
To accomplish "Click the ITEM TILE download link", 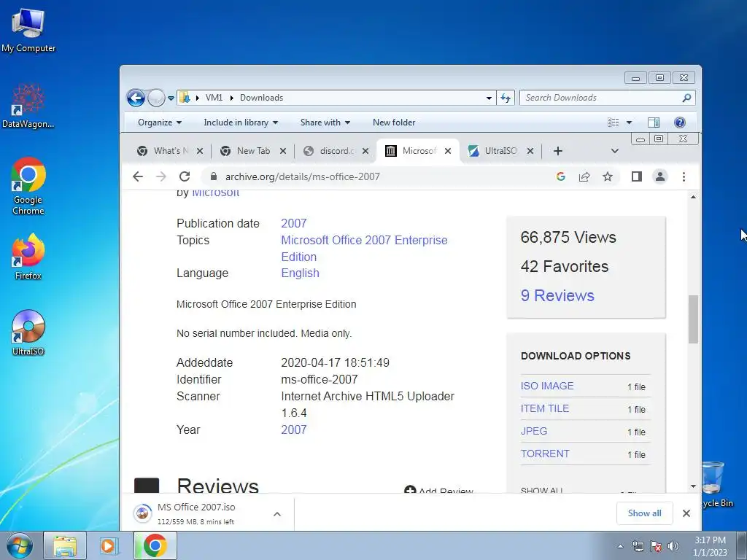I will (x=544, y=408).
